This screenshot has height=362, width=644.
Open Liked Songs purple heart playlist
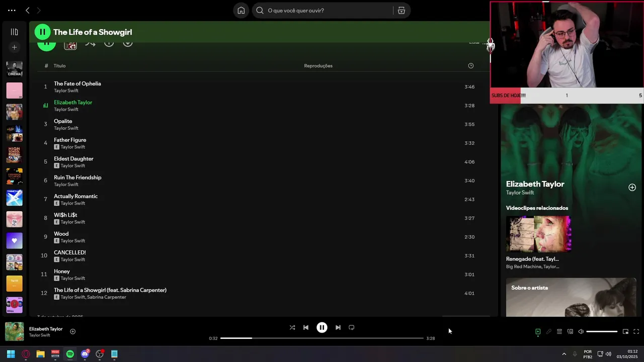tap(14, 240)
